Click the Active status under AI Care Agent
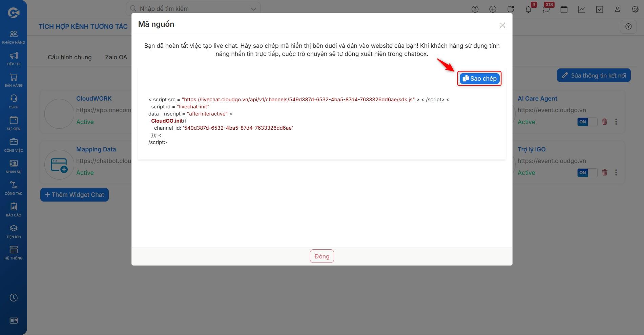644x335 pixels. tap(526, 122)
